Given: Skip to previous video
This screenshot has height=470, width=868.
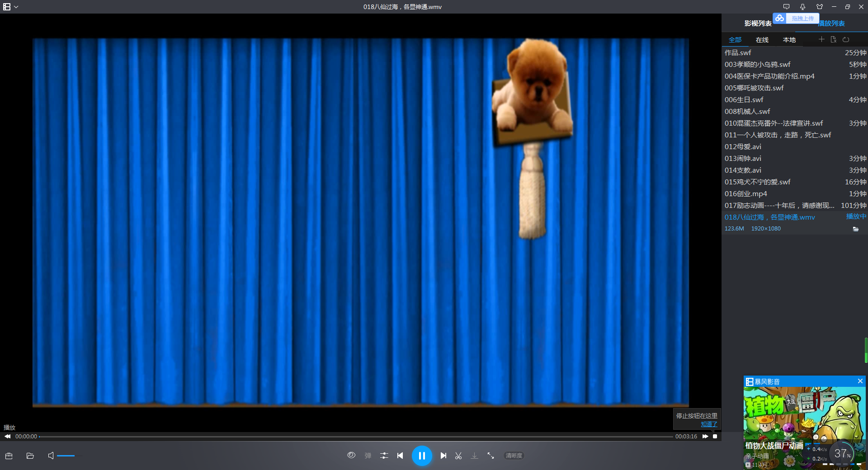Looking at the screenshot, I should (400, 456).
